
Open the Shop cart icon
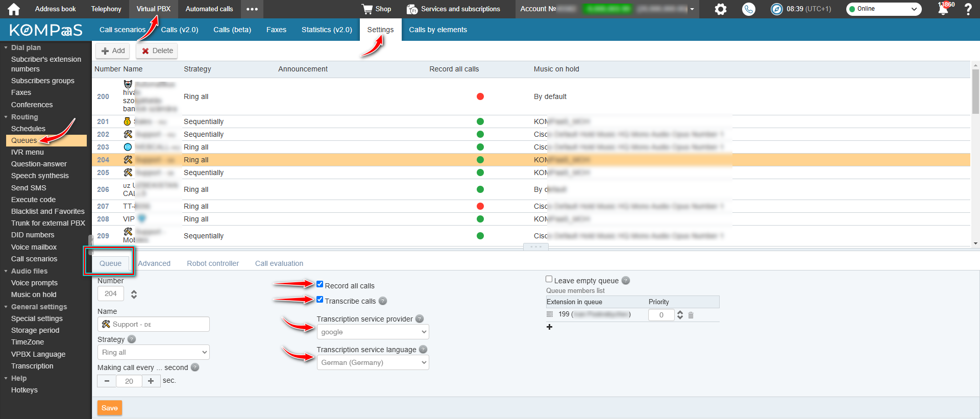click(x=367, y=9)
